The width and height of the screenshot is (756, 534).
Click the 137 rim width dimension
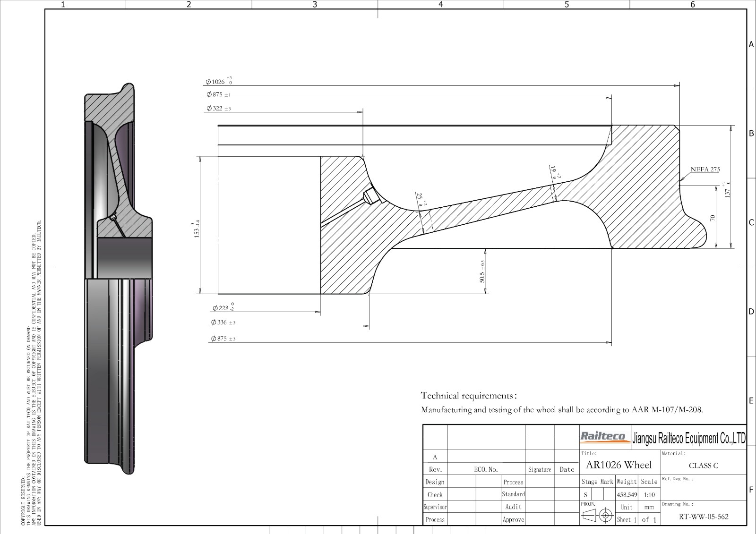click(727, 190)
